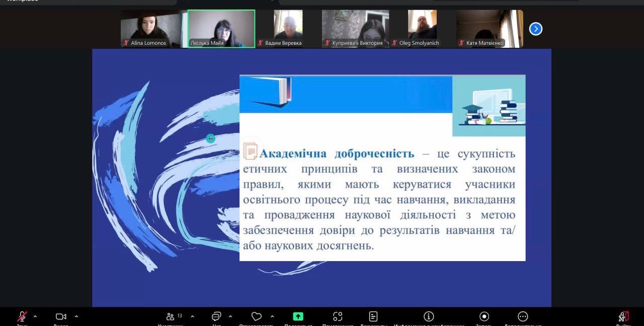
Task: Start recording with the record icon
Action: pos(485,316)
